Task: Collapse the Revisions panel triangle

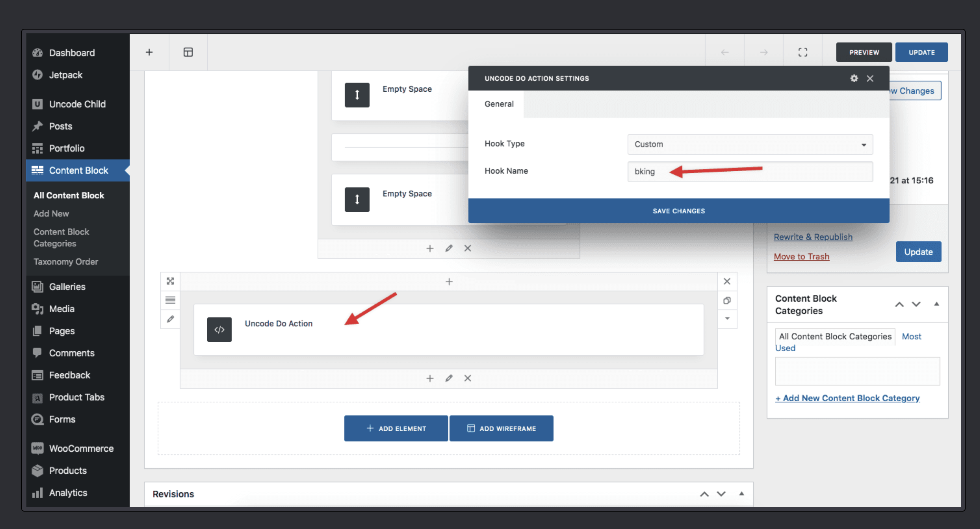Action: pos(741,494)
